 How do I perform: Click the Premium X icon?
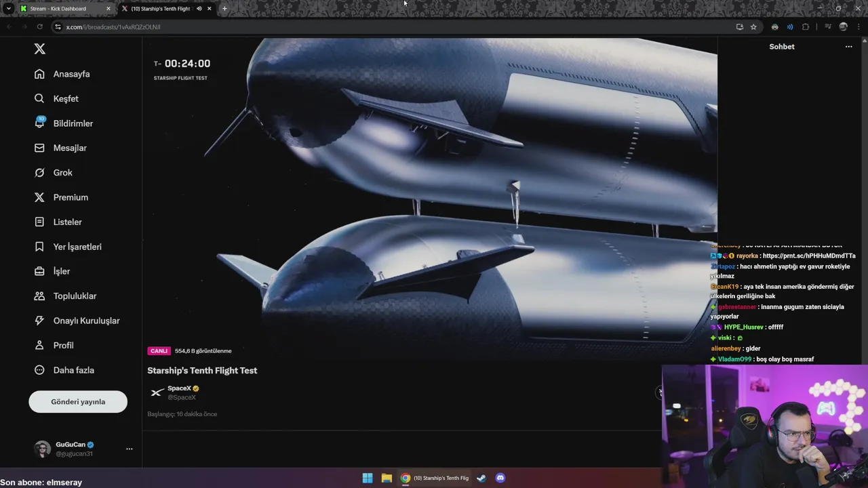point(39,197)
